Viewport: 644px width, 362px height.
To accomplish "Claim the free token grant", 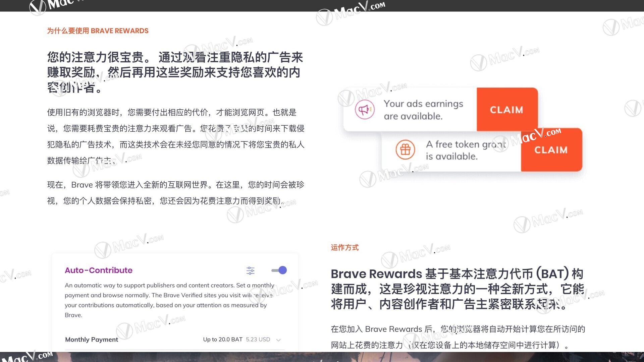I will (x=551, y=149).
